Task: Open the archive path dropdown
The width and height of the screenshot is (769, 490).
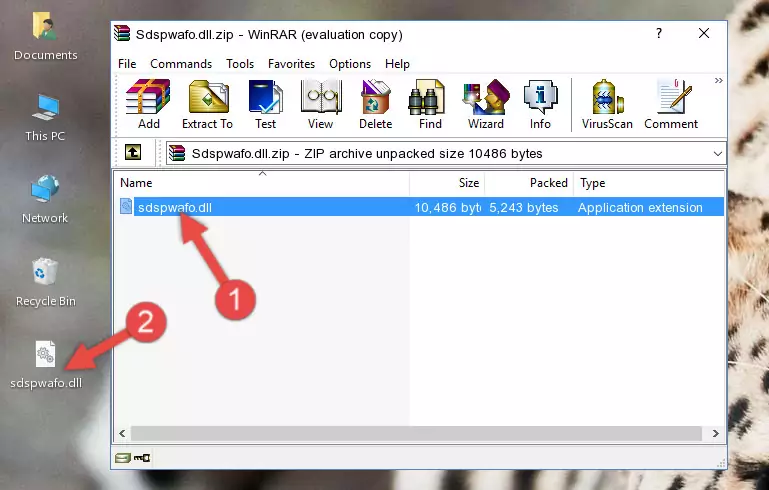Action: pyautogui.click(x=718, y=154)
